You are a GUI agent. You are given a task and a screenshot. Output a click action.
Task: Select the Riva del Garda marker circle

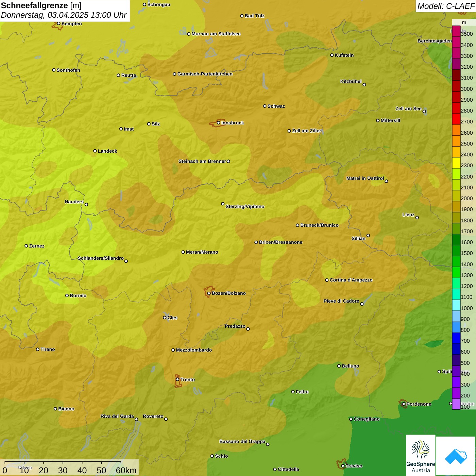136,419
